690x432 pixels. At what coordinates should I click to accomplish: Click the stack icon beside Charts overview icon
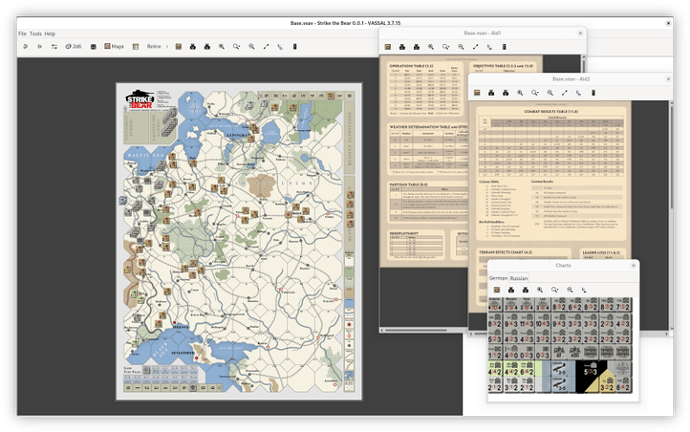coord(511,290)
